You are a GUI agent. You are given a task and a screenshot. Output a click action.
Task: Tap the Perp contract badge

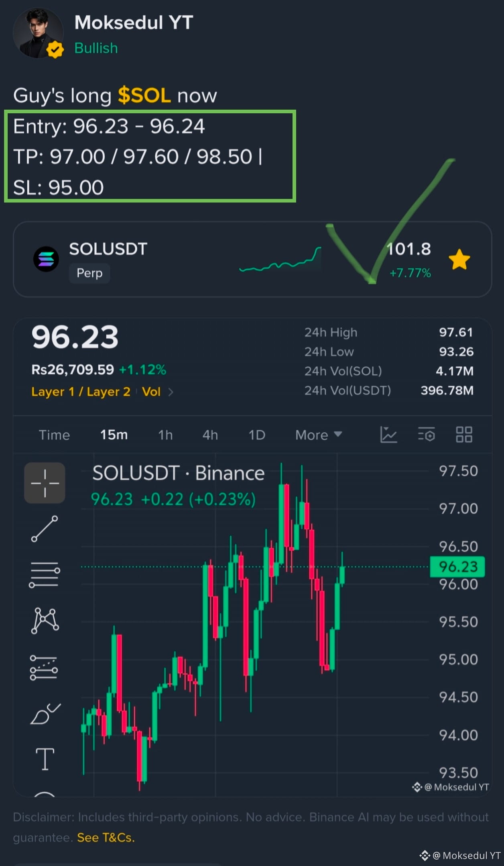89,273
